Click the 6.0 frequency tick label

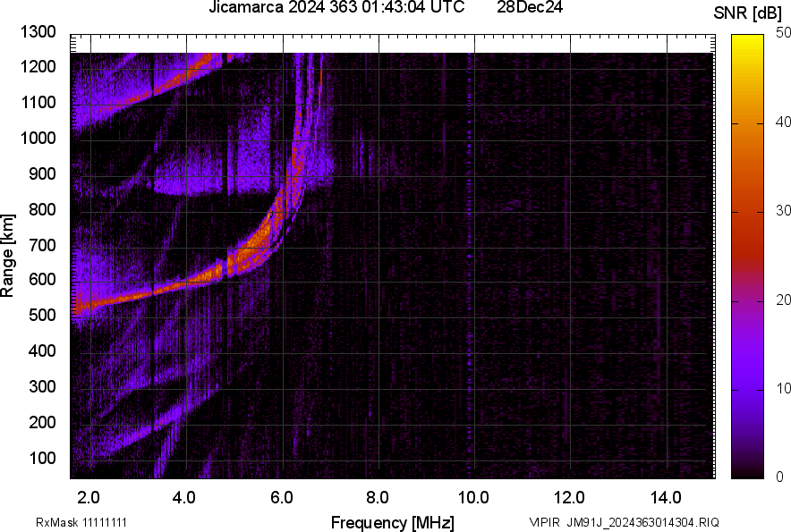click(282, 498)
